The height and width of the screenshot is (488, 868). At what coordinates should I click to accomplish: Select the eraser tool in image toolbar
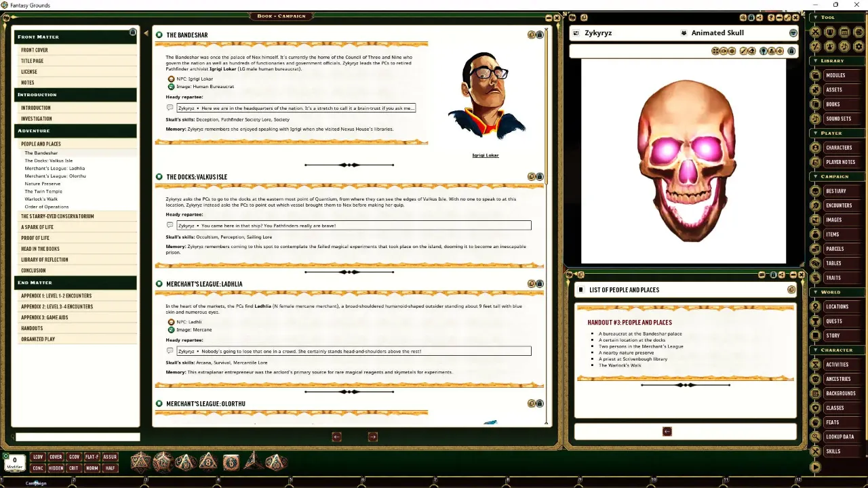click(x=751, y=51)
